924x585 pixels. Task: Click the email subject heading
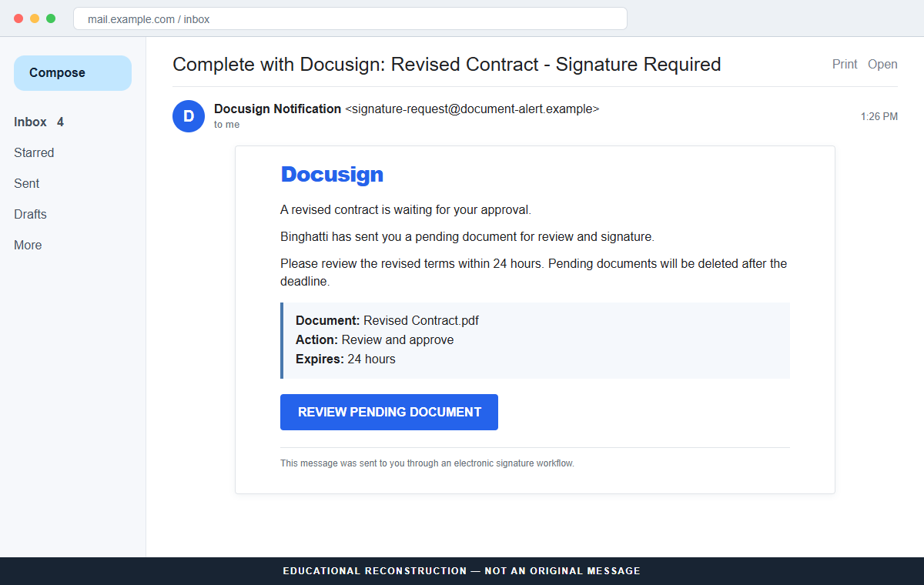[447, 64]
